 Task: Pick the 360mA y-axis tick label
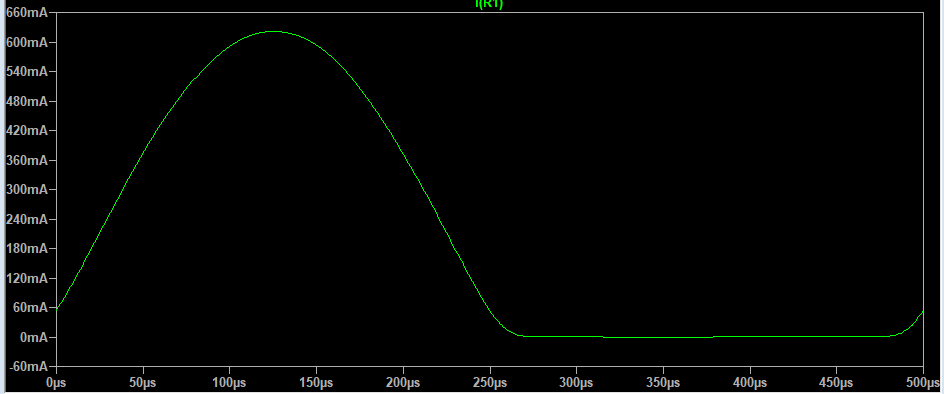point(26,160)
